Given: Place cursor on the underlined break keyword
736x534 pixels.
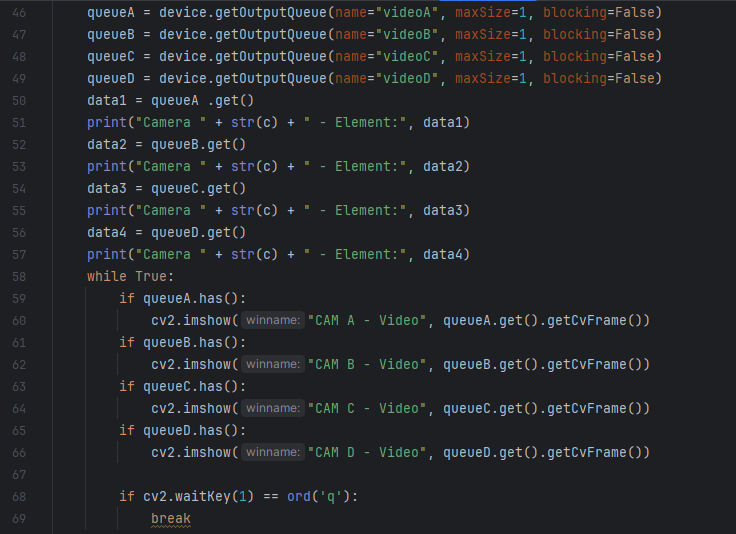Looking at the screenshot, I should (170, 518).
